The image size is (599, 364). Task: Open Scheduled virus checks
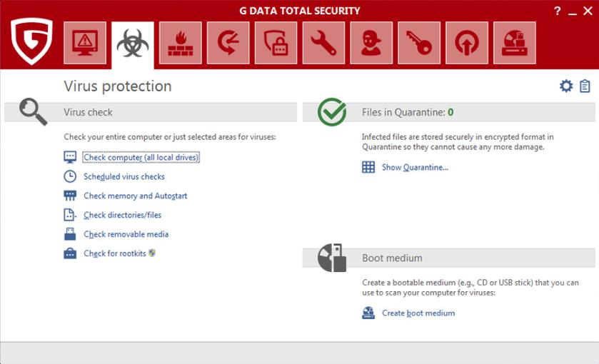pyautogui.click(x=124, y=176)
